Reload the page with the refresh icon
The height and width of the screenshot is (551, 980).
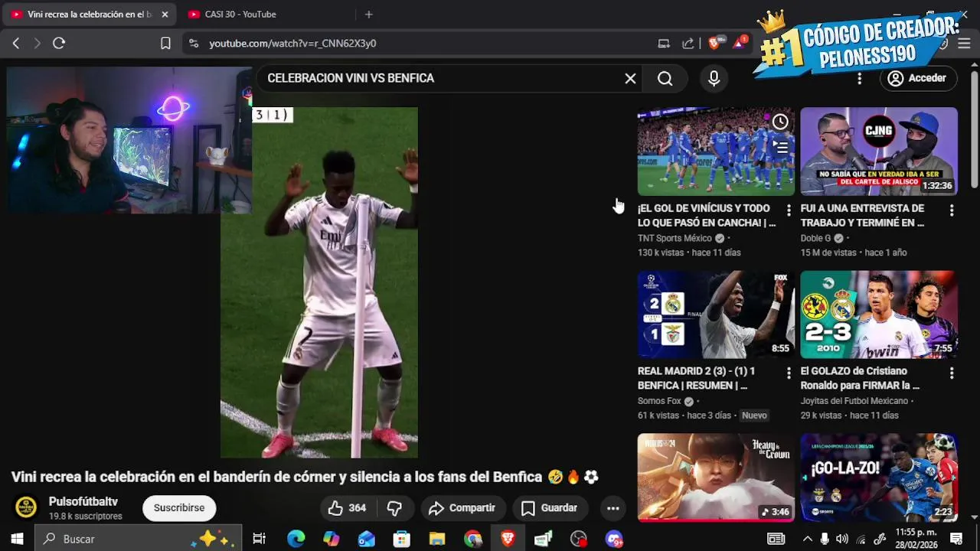tap(59, 44)
